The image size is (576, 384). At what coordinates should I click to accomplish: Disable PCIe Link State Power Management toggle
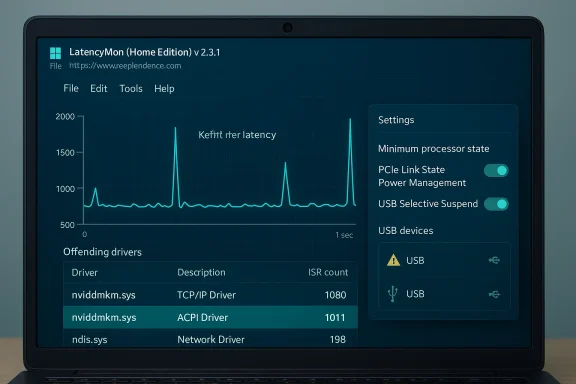point(496,171)
